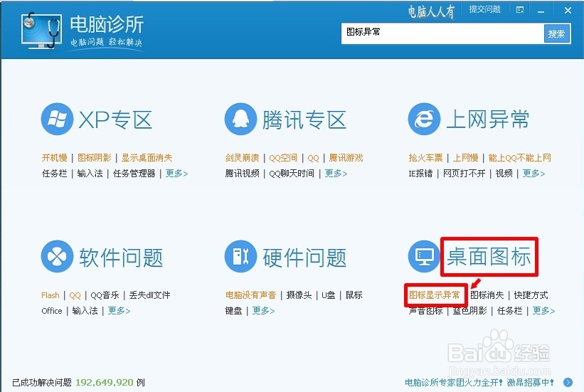The height and width of the screenshot is (392, 584).
Task: Click the 电脑诊所 stethoscope monitor logo
Action: point(42,30)
